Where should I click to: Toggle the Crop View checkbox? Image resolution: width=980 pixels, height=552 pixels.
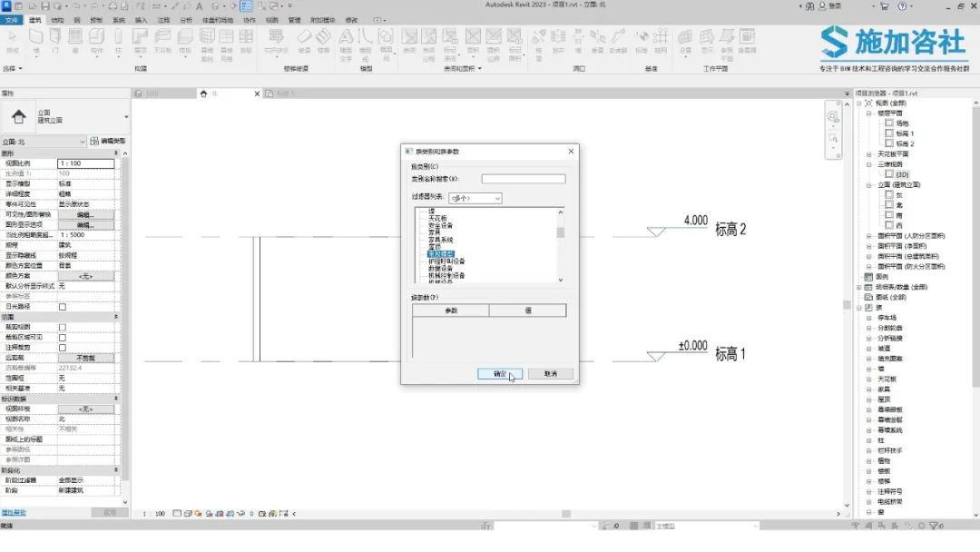pos(63,328)
